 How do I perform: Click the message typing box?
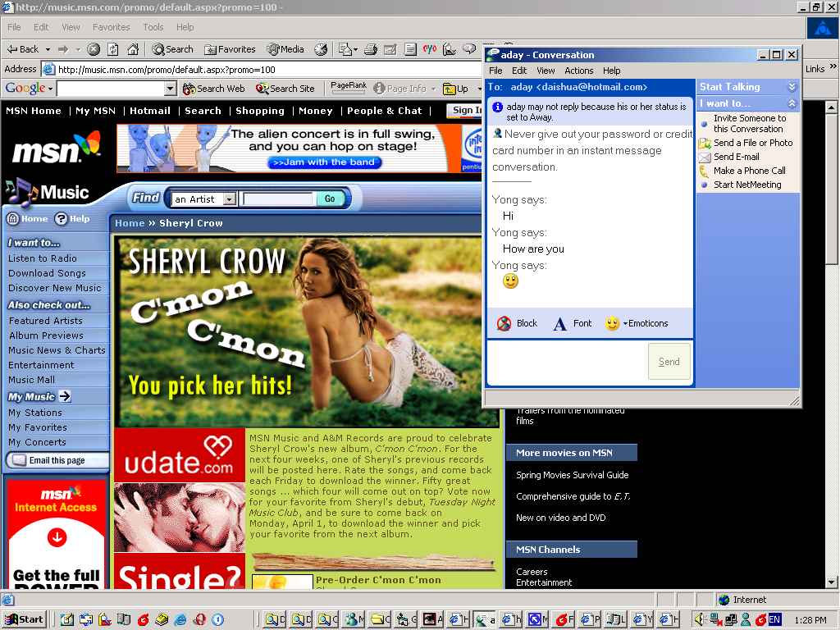[566, 362]
